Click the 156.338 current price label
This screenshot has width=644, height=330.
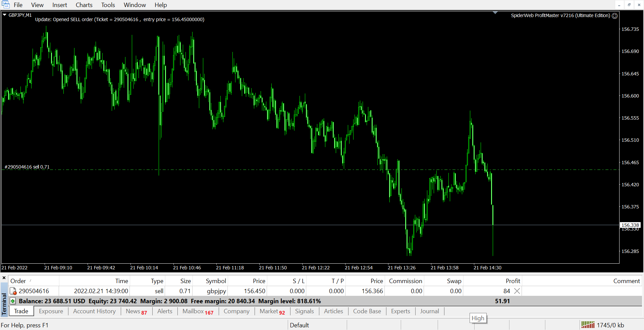click(630, 225)
